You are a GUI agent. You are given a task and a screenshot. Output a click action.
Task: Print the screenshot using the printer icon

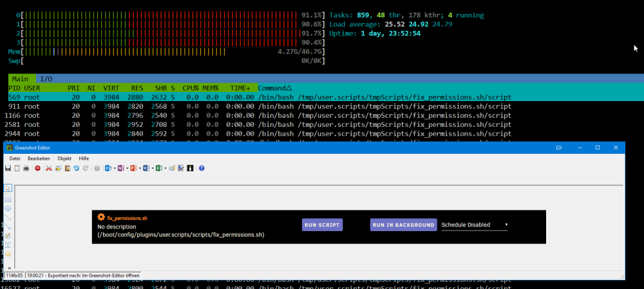pyautogui.click(x=26, y=168)
